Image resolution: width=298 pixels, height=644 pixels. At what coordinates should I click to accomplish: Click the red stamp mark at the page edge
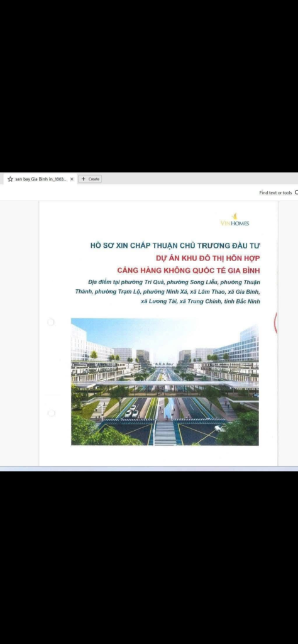(x=275, y=323)
